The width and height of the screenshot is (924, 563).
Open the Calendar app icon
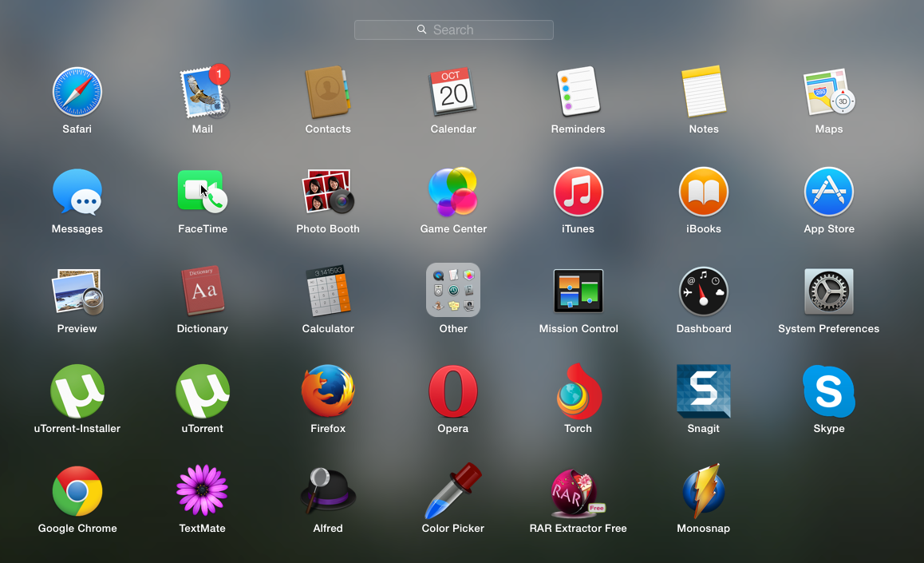453,92
